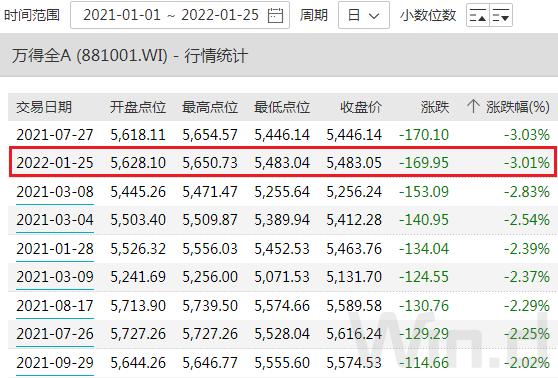Select percent change -2.54%
558x378 pixels.
527,220
